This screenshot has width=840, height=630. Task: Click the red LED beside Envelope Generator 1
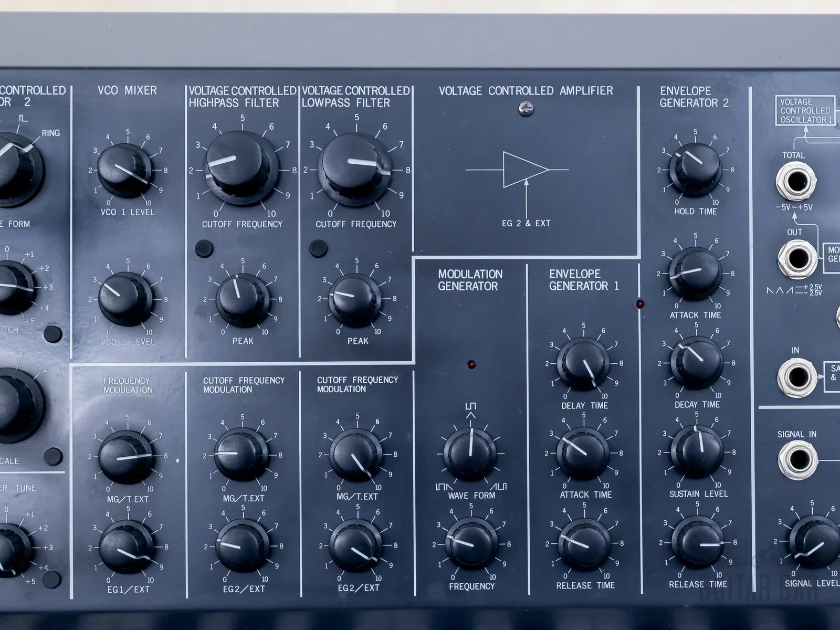pos(639,304)
